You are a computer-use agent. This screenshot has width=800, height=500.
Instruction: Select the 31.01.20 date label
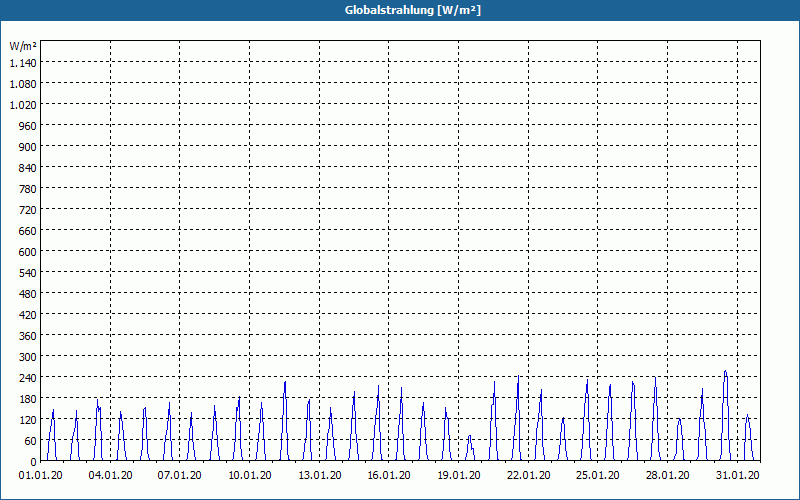[737, 476]
